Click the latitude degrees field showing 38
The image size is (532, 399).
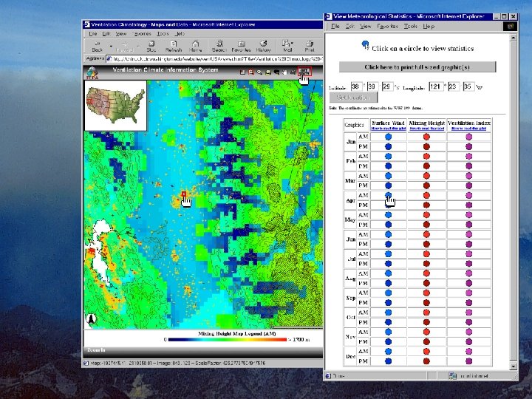pyautogui.click(x=356, y=86)
